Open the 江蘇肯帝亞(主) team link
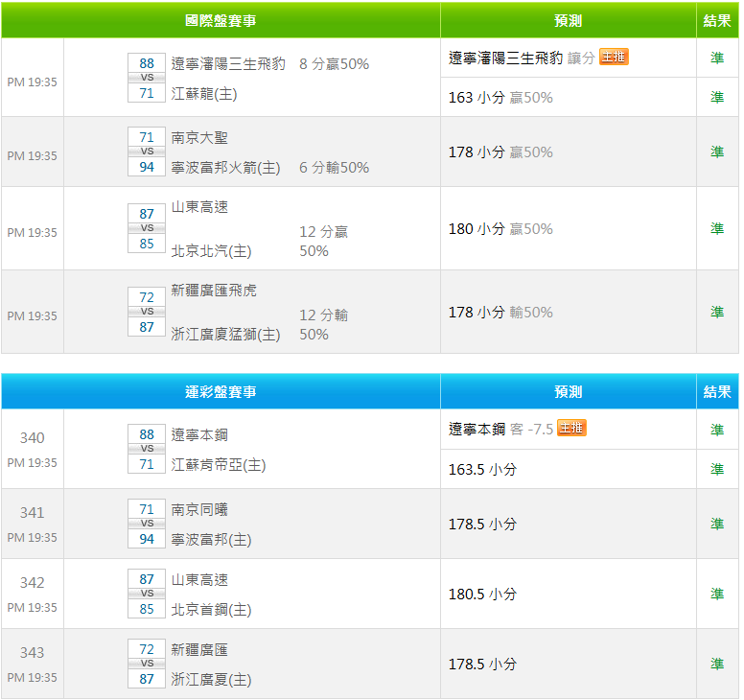This screenshot has width=744, height=700. pyautogui.click(x=218, y=465)
